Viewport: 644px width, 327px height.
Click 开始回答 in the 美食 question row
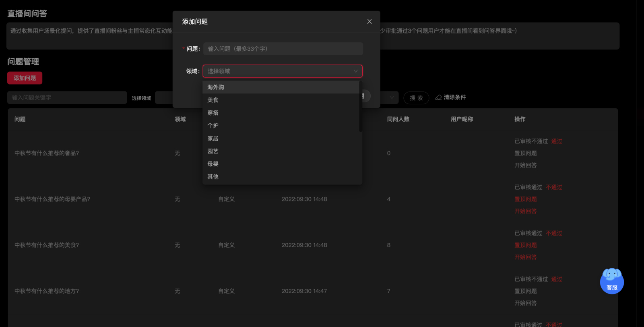[526, 257]
